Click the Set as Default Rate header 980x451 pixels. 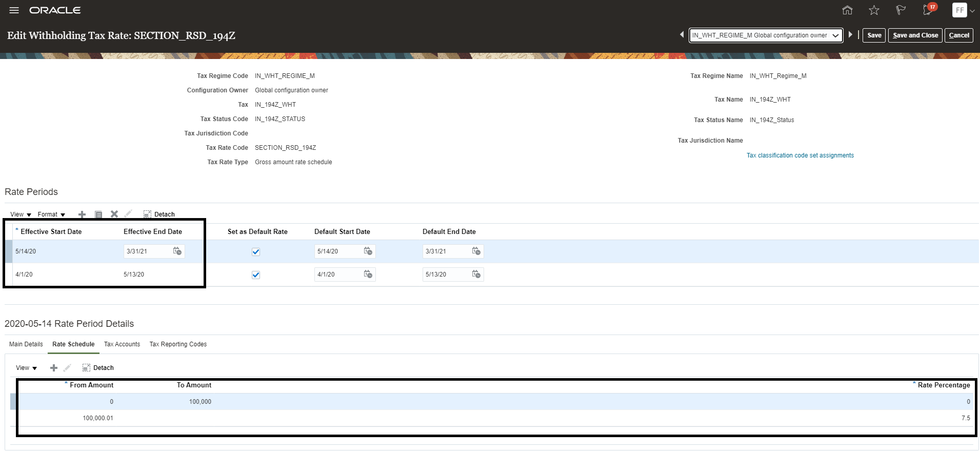pos(257,232)
